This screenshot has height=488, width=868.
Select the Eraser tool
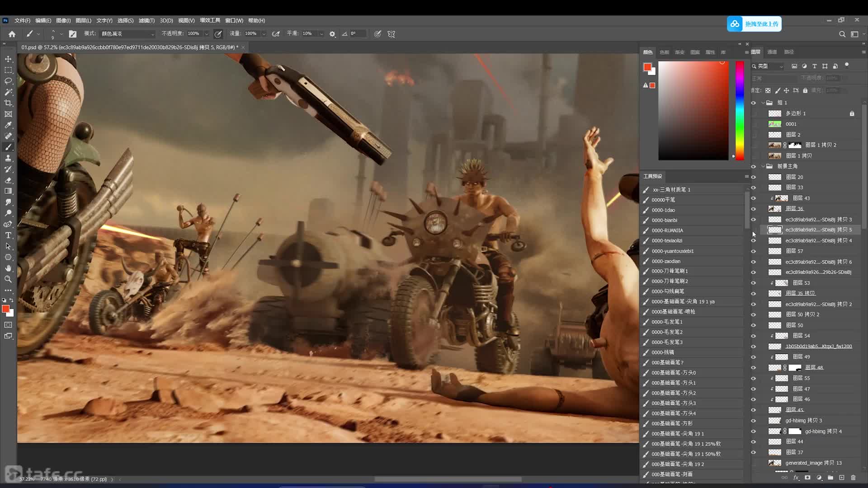[x=8, y=180]
